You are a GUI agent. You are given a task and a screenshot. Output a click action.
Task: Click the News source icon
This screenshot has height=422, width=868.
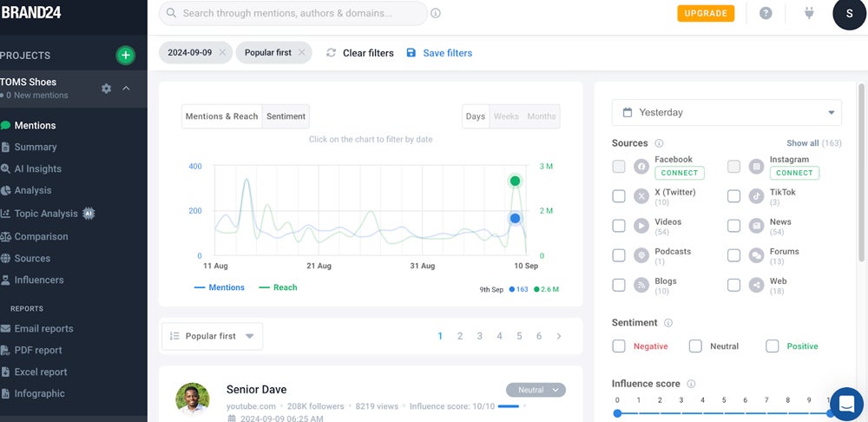point(756,226)
